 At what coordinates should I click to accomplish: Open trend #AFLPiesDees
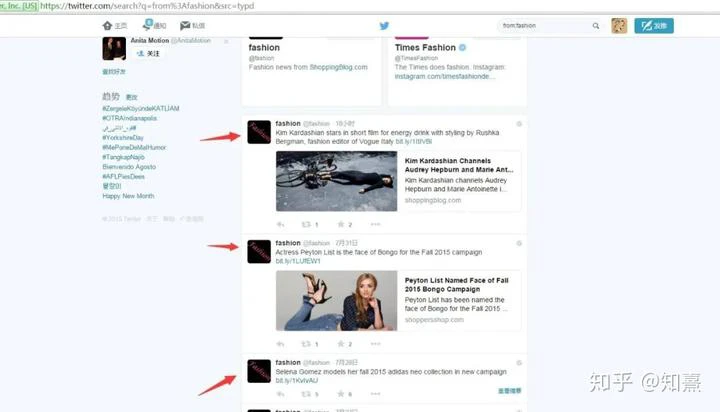[123, 176]
